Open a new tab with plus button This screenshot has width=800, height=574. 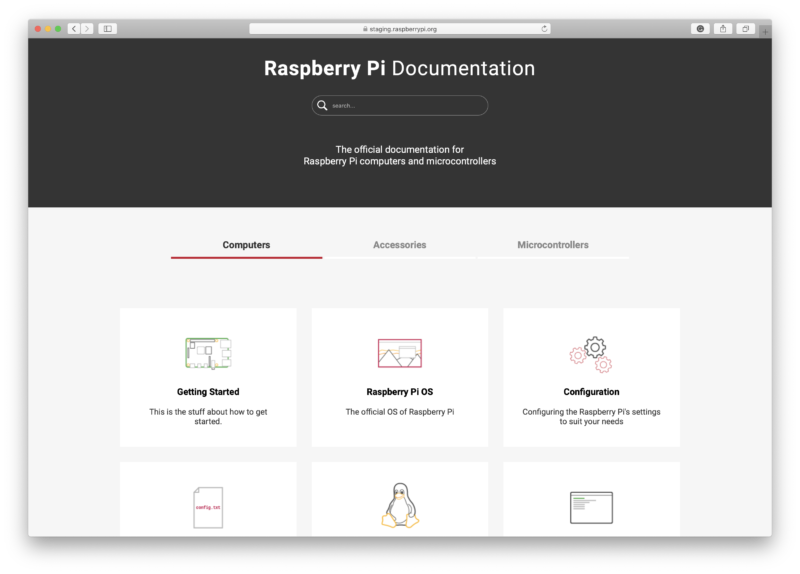pos(765,32)
